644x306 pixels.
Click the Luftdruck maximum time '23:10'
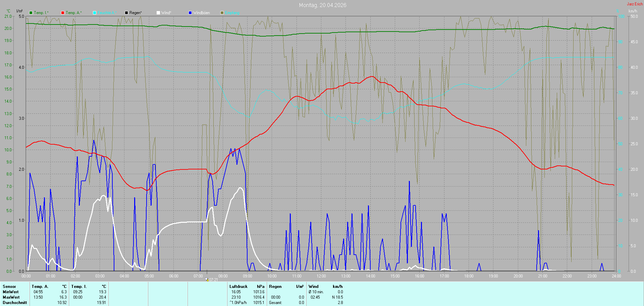click(x=236, y=297)
